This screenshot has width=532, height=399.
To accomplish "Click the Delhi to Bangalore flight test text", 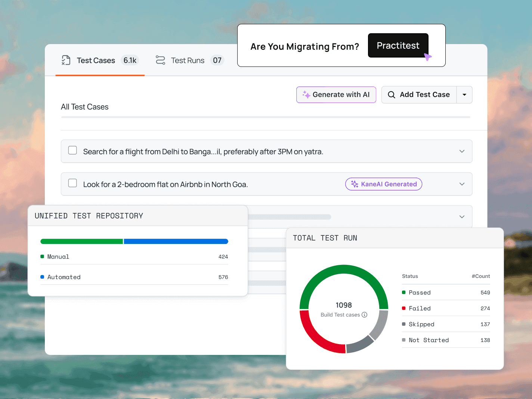I will pyautogui.click(x=203, y=152).
